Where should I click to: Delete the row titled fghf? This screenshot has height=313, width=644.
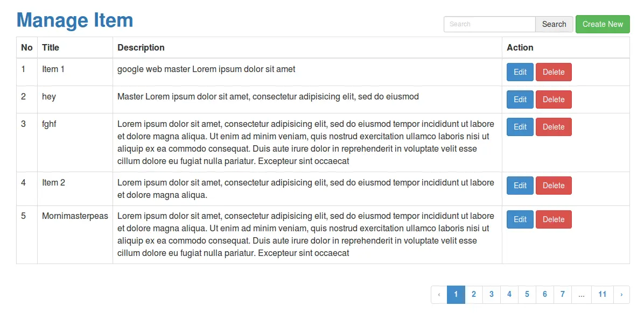(x=554, y=126)
